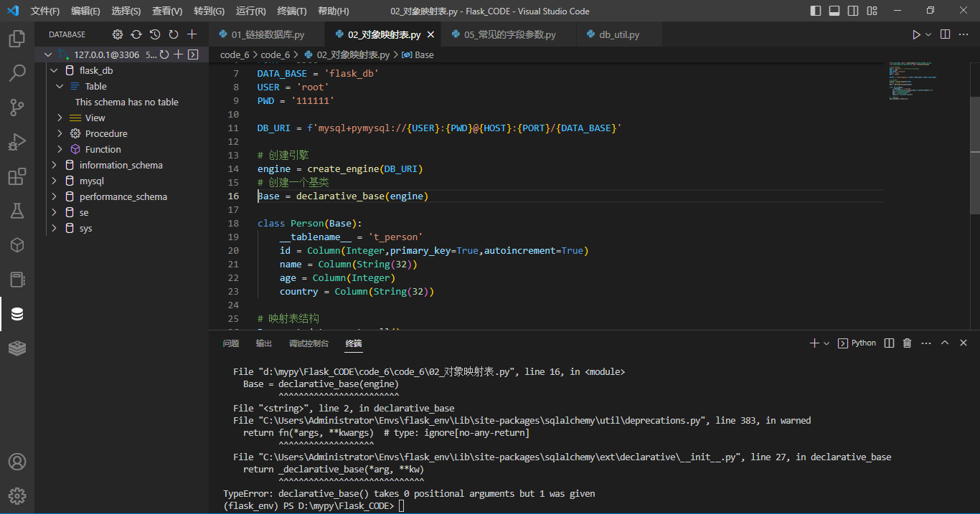Open terminal for 127.0.0.1@3306 connection
This screenshot has width=980, height=514.
pyautogui.click(x=194, y=54)
